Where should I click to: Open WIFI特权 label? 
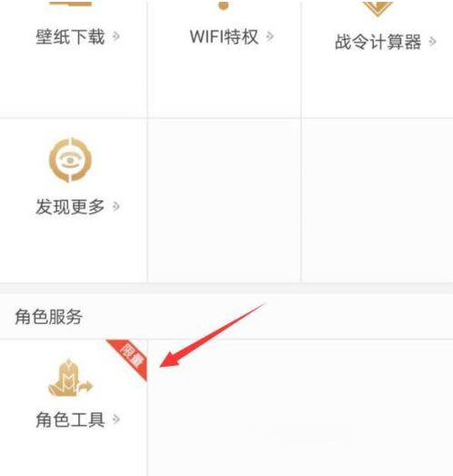(224, 36)
